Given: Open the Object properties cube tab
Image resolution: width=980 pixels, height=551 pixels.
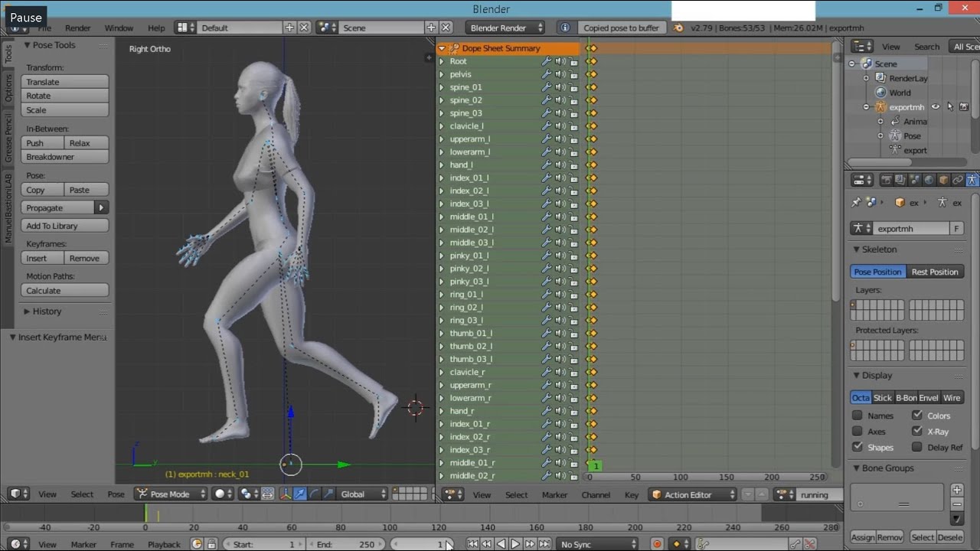Looking at the screenshot, I should pyautogui.click(x=944, y=181).
